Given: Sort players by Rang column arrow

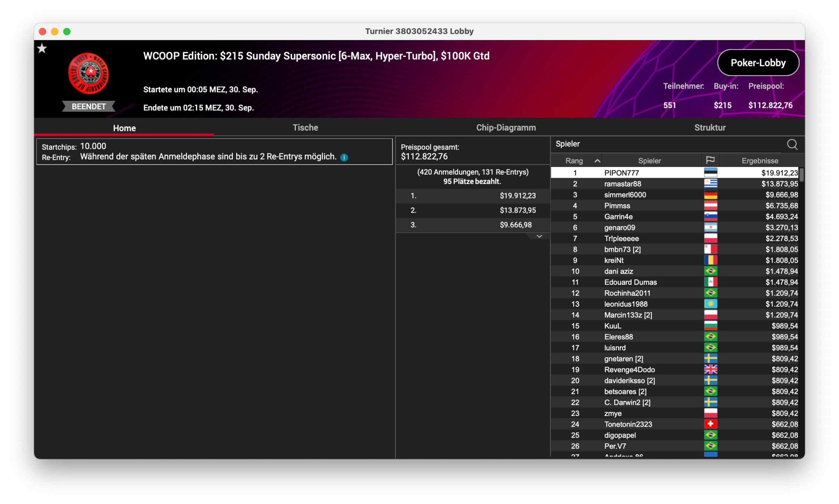Looking at the screenshot, I should [x=597, y=161].
